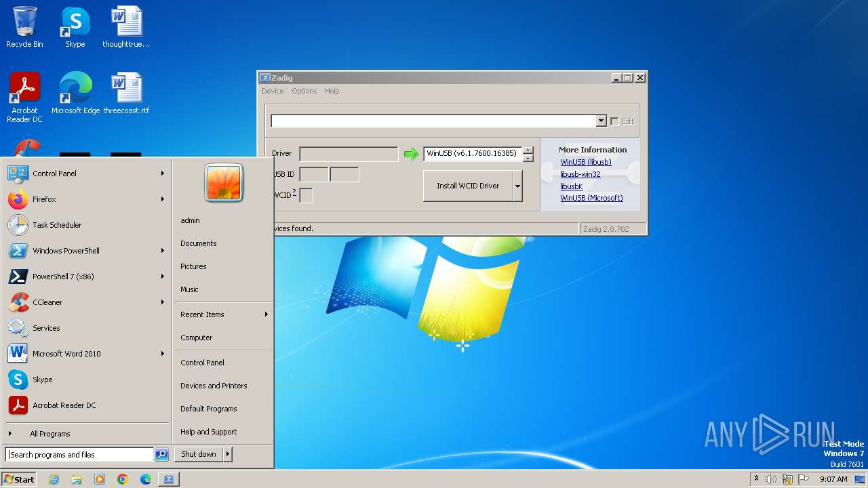Image resolution: width=868 pixels, height=488 pixels.
Task: Open the Zadig device list dropdown
Action: tap(601, 121)
